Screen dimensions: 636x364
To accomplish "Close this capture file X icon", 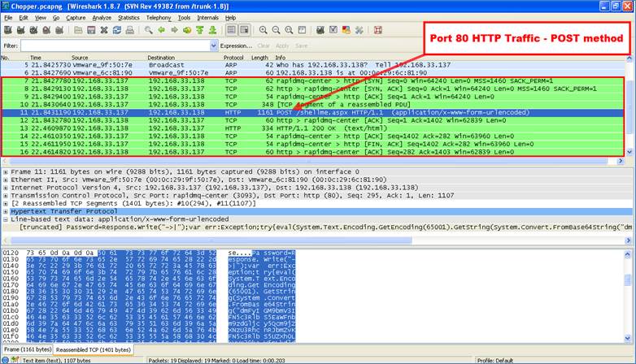I will click(104, 30).
